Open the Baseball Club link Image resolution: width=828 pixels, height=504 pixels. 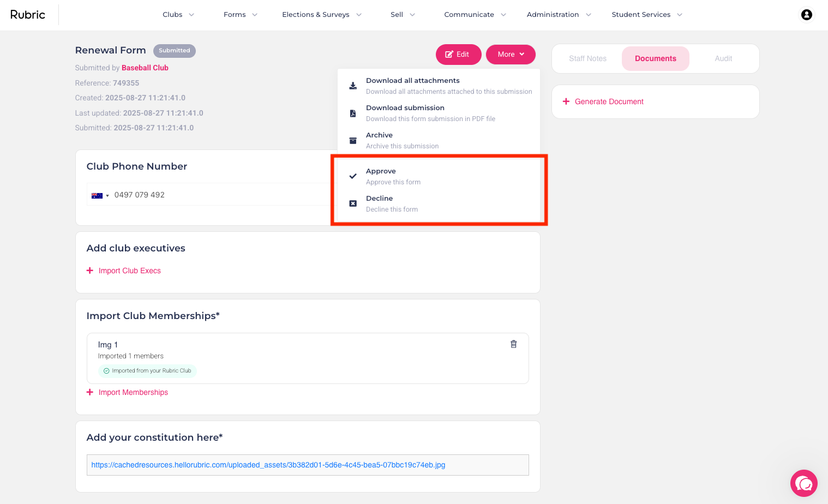pos(145,68)
